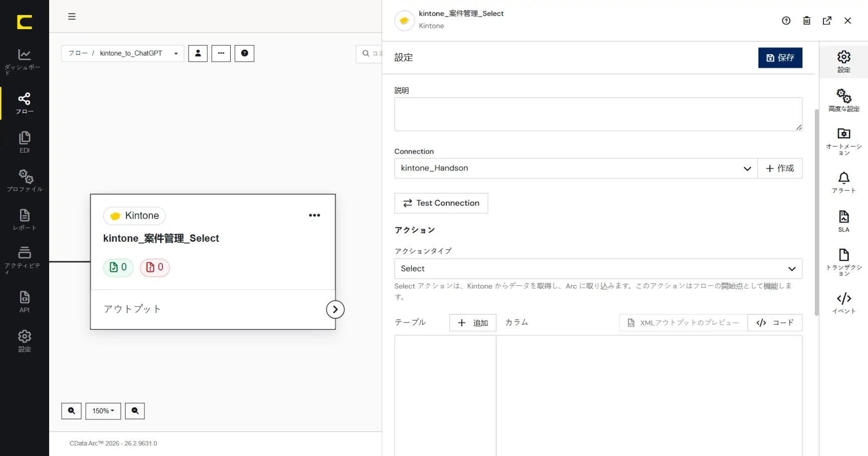Click the connector output arrow circle
868x456 pixels.
(x=335, y=310)
